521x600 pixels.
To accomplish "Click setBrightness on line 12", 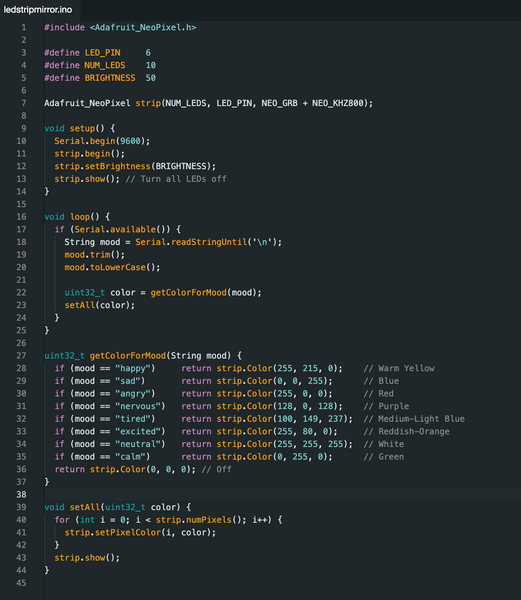I will coord(117,166).
